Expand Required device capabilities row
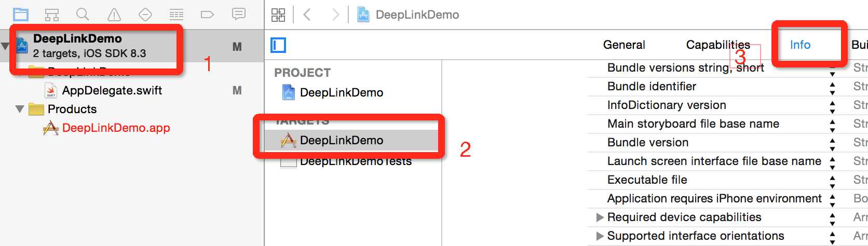This screenshot has width=868, height=246. (600, 217)
